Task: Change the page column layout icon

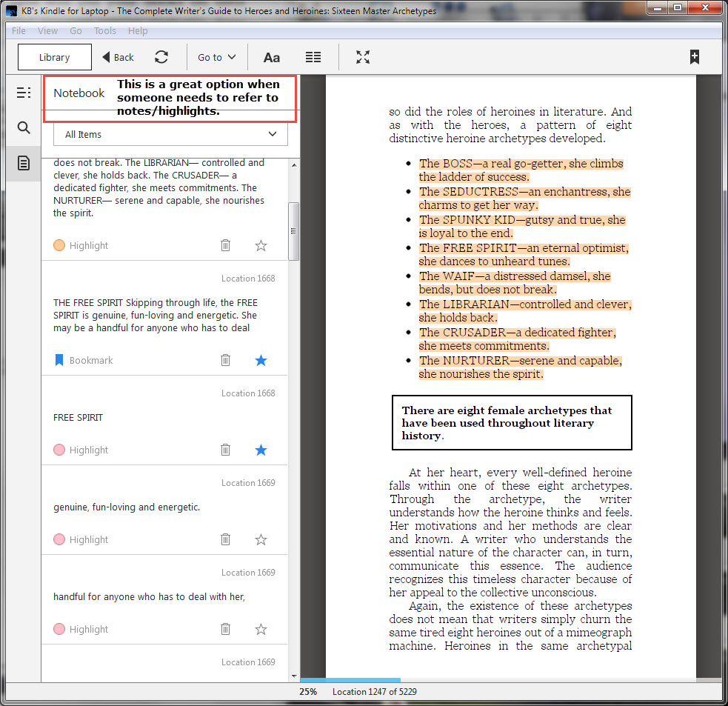Action: [x=313, y=57]
